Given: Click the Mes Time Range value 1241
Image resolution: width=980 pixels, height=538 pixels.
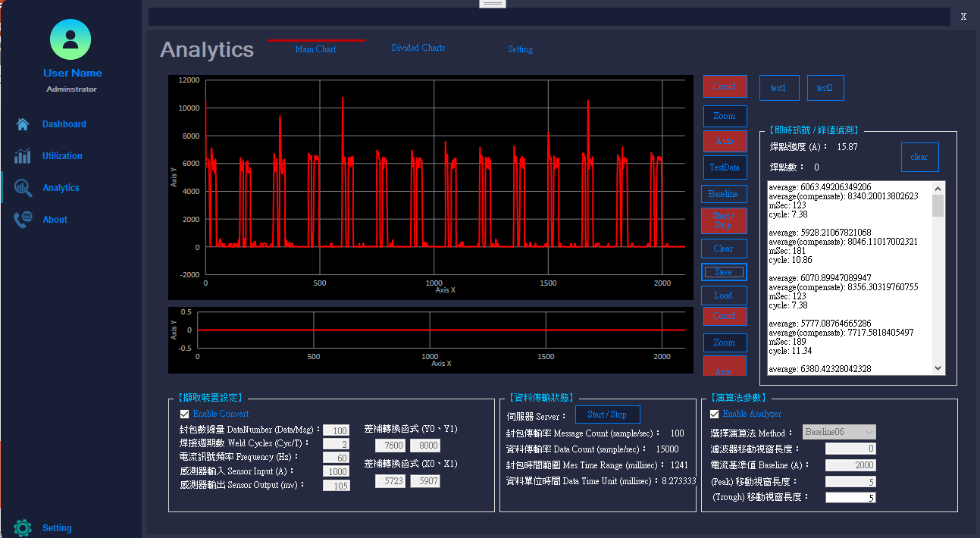Looking at the screenshot, I should [x=679, y=465].
